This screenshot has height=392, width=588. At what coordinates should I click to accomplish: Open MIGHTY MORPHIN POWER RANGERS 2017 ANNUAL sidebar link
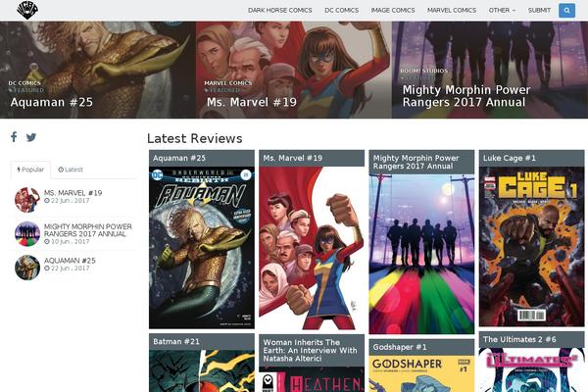(88, 230)
